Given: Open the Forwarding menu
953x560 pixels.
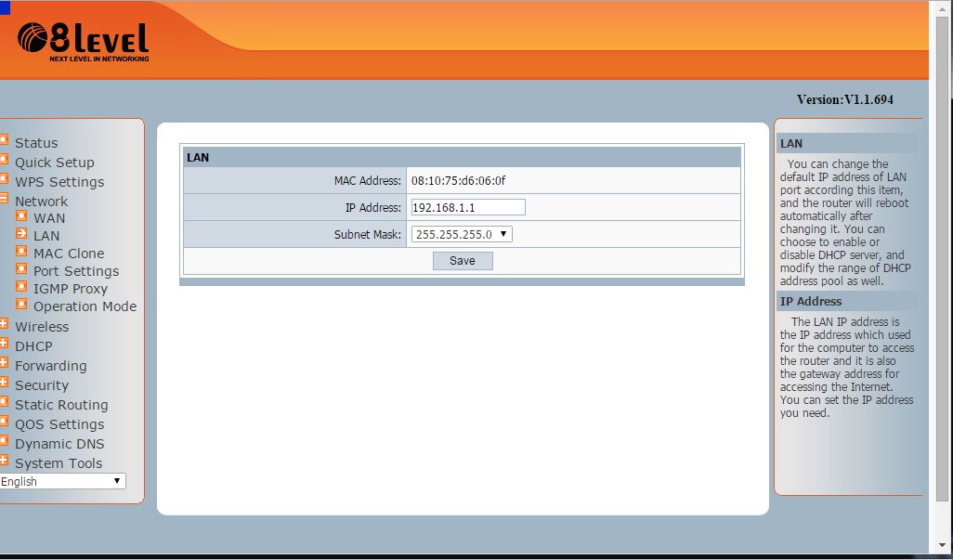Looking at the screenshot, I should pos(51,366).
